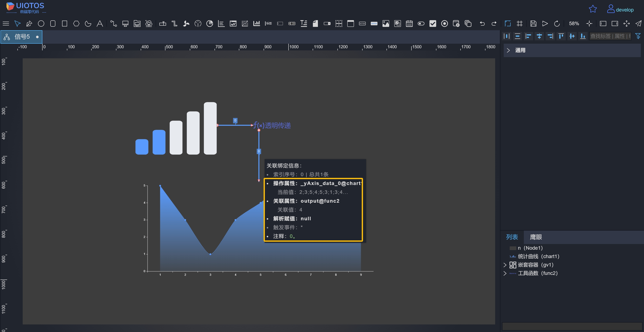Click the fit-to-center crosshair icon
This screenshot has height=332, width=644.
click(x=589, y=24)
